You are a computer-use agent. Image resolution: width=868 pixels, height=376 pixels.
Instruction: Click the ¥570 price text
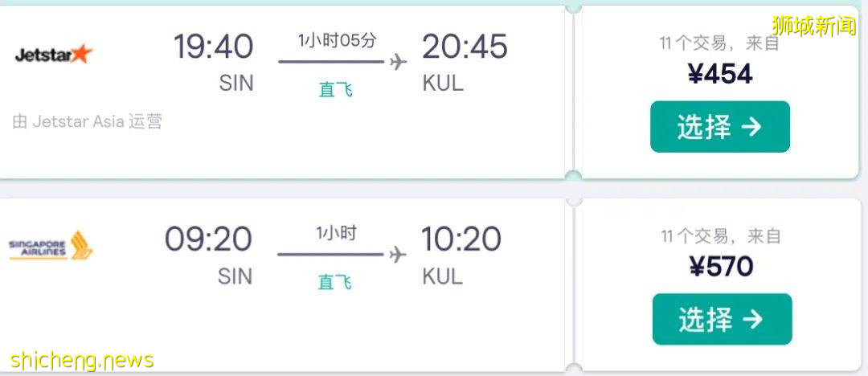coord(721,266)
